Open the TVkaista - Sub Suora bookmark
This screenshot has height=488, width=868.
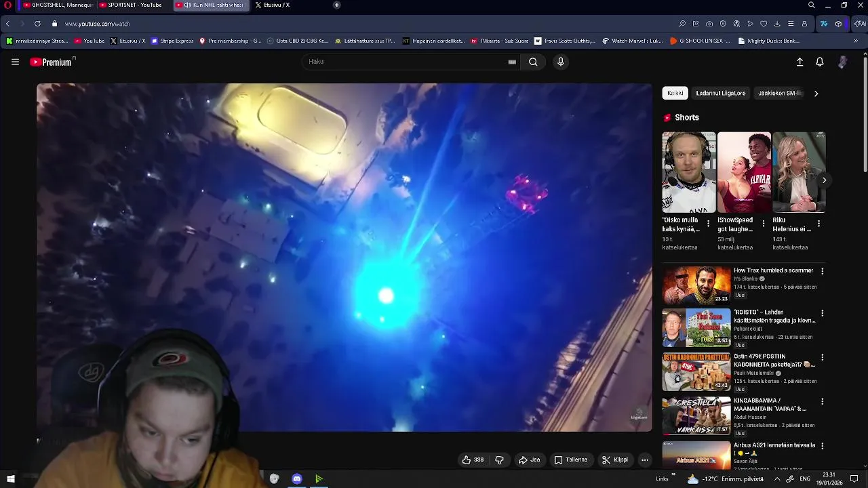tap(500, 41)
